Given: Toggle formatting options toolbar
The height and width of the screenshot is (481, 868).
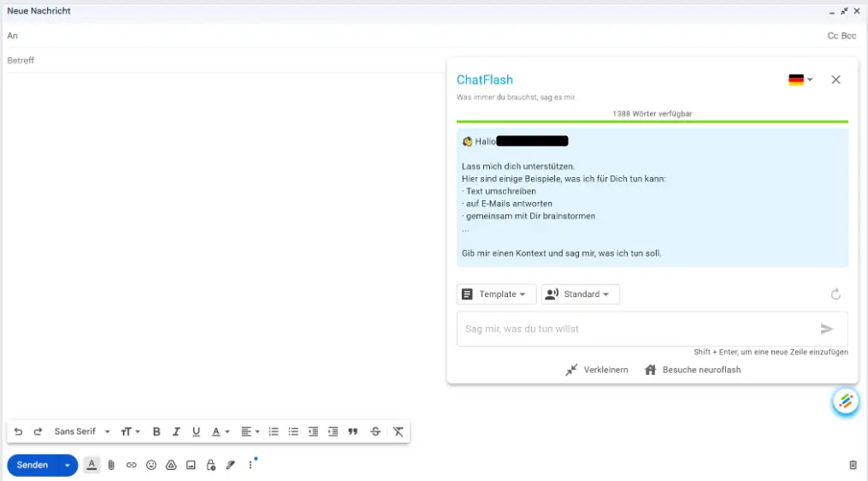Looking at the screenshot, I should coord(92,465).
